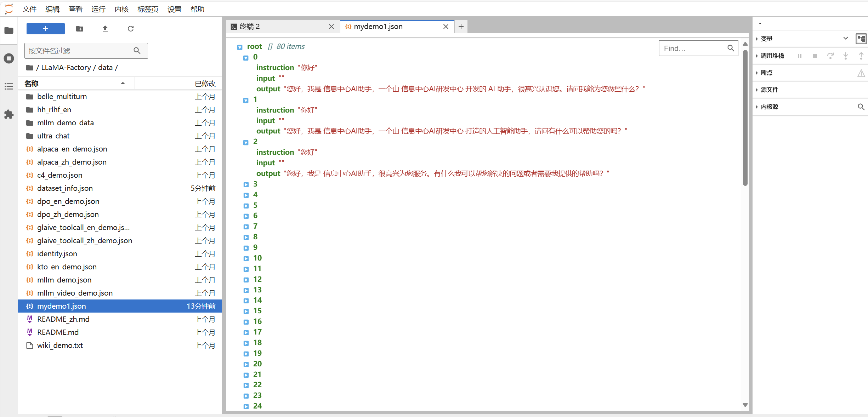Viewport: 868px width, 417px height.
Task: Refresh the file browser list
Action: click(131, 29)
